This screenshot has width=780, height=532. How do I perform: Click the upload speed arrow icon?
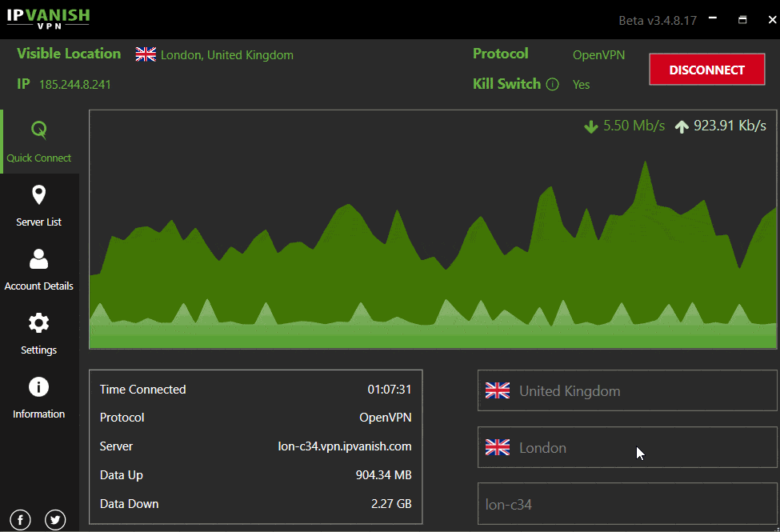[x=682, y=126]
